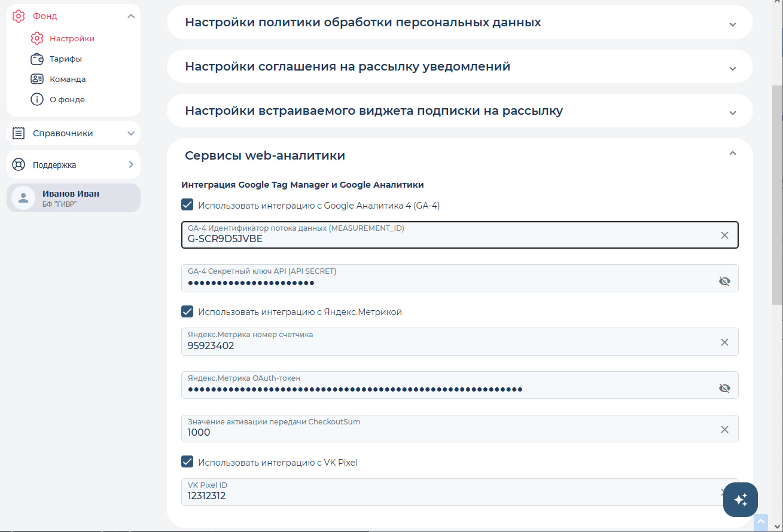Click the Поддержка lifebuoy icon
Image resolution: width=783 pixels, height=532 pixels.
point(19,164)
